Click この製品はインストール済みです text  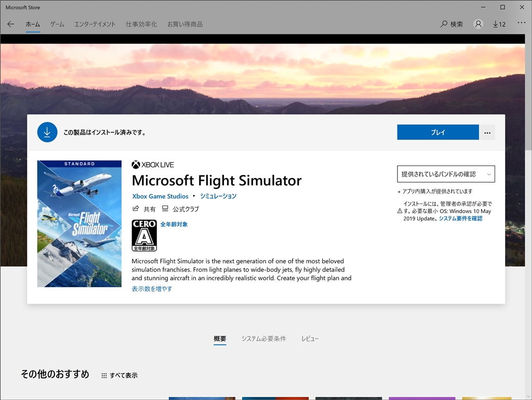105,133
